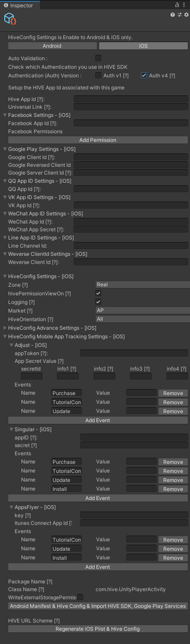Click the Add Permission button

tap(98, 140)
